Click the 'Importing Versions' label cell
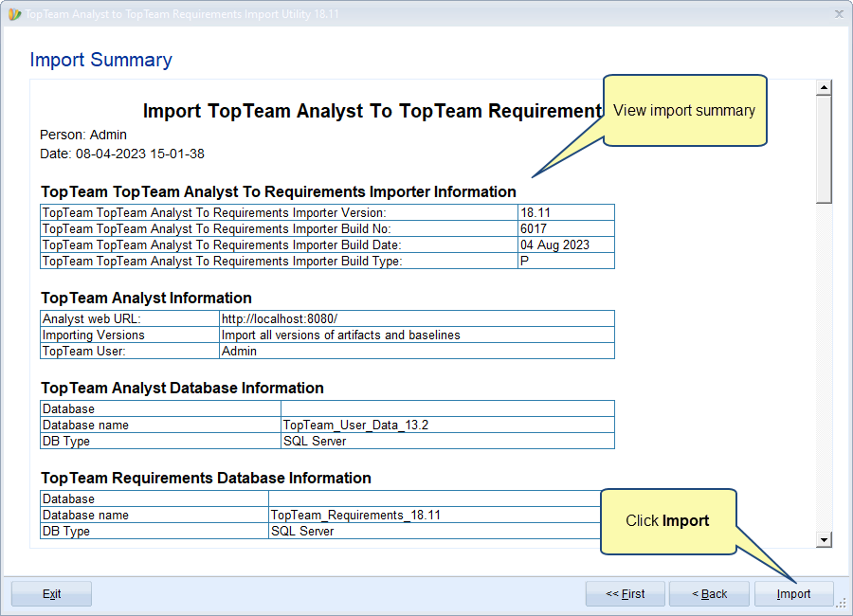The height and width of the screenshot is (616, 853). (130, 335)
